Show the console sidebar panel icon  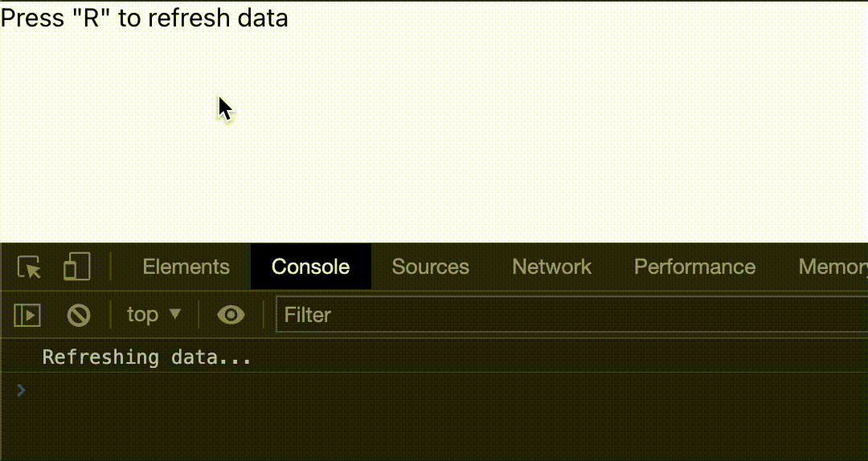click(27, 315)
